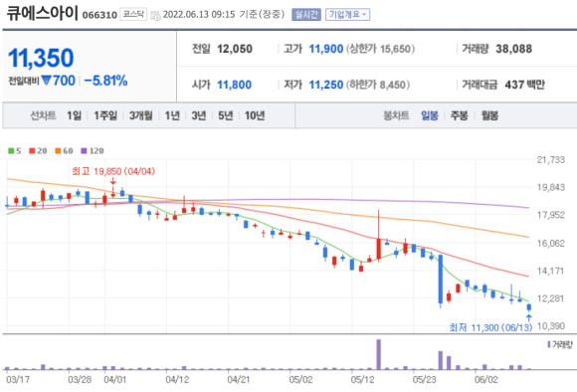Click the 최고 19,850 (04/04) annotation
Viewport: 577px width, 392px height.
[x=113, y=171]
